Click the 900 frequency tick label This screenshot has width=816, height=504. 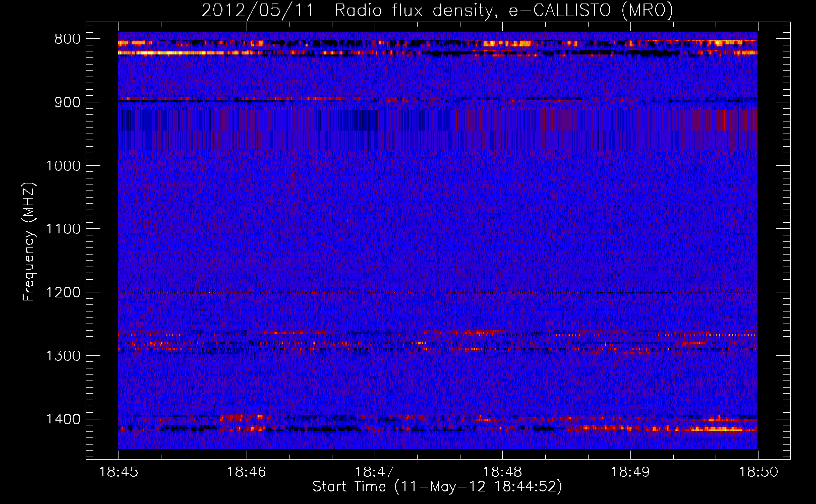pyautogui.click(x=67, y=102)
